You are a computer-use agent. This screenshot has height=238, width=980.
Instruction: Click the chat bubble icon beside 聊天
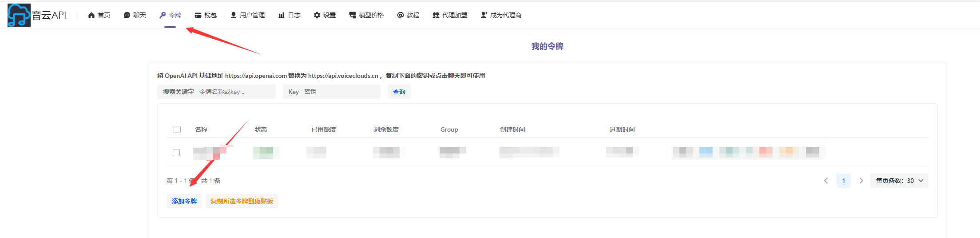click(127, 15)
